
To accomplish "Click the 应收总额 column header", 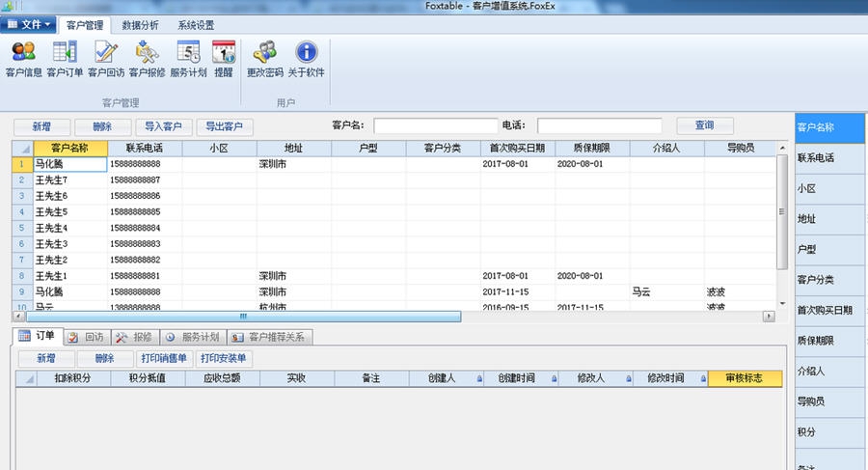I will [222, 378].
